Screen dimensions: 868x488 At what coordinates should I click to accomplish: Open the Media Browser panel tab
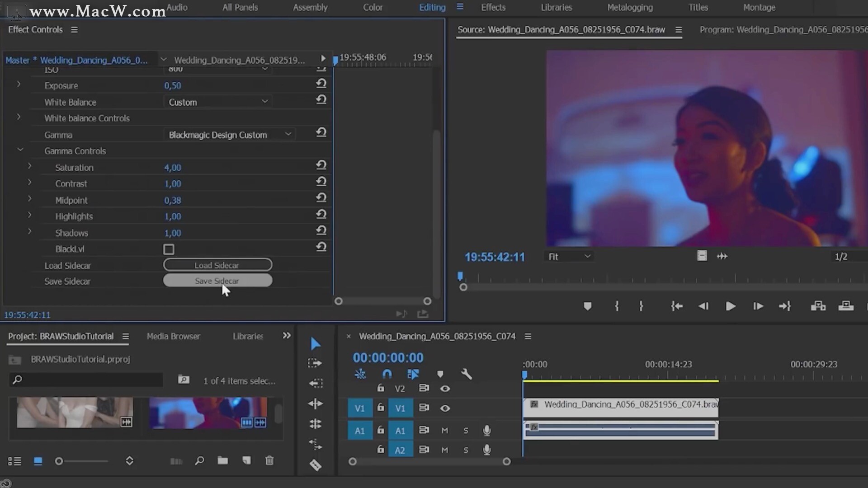click(173, 336)
